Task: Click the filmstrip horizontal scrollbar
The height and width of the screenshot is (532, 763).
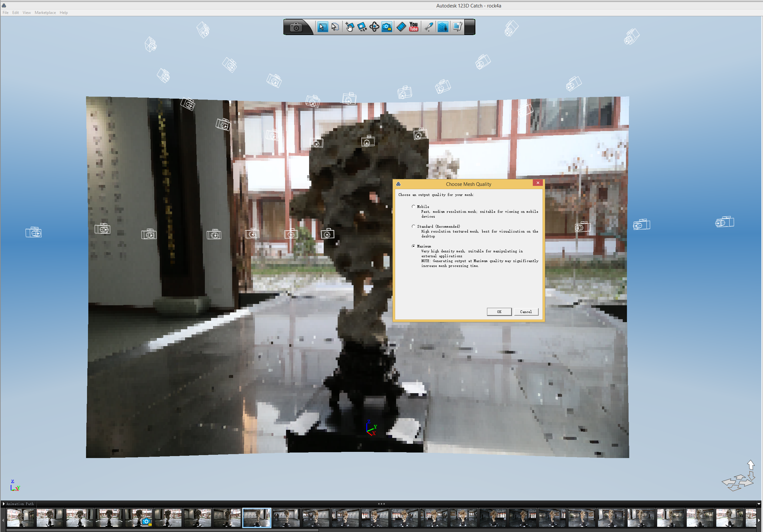Action: [x=162, y=530]
